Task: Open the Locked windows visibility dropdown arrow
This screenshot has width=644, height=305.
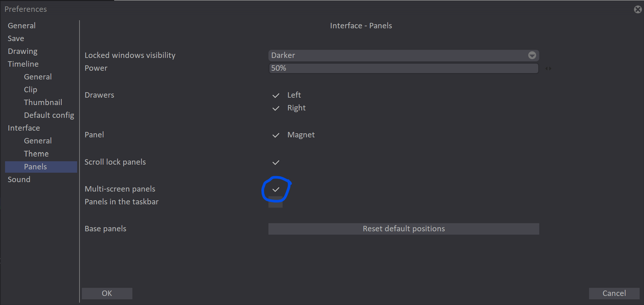Action: click(x=532, y=55)
